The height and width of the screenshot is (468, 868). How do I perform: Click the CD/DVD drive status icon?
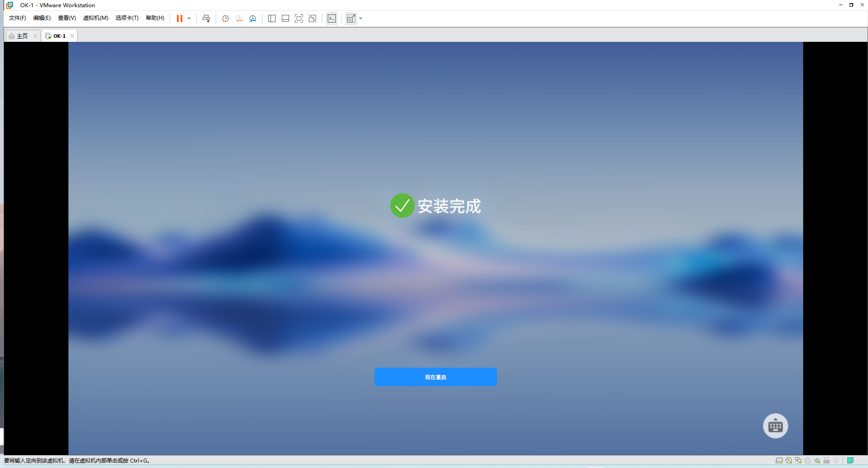pyautogui.click(x=789, y=460)
